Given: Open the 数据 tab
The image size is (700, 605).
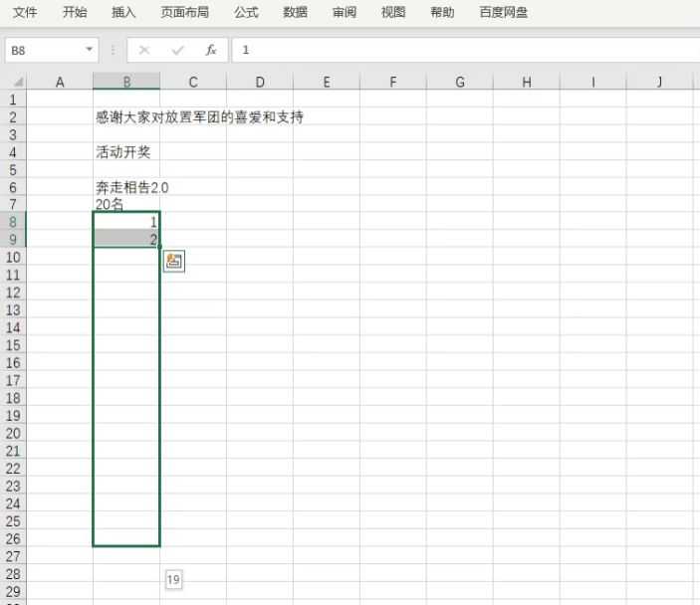Looking at the screenshot, I should click(x=295, y=13).
